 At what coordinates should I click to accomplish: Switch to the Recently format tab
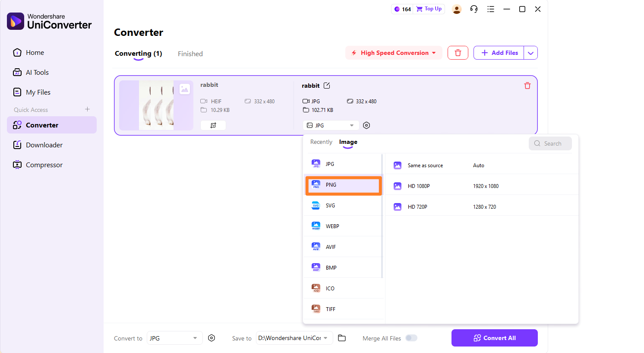(321, 142)
